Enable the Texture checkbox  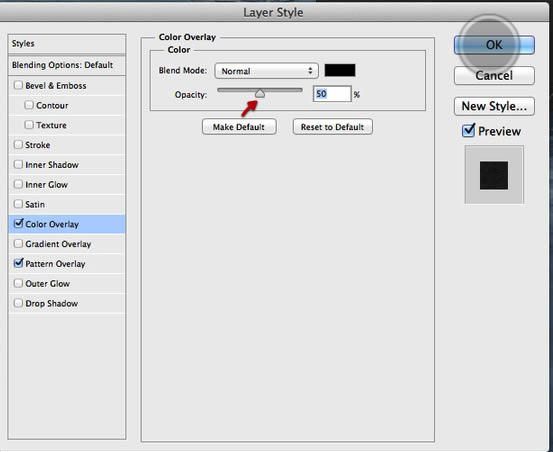29,124
